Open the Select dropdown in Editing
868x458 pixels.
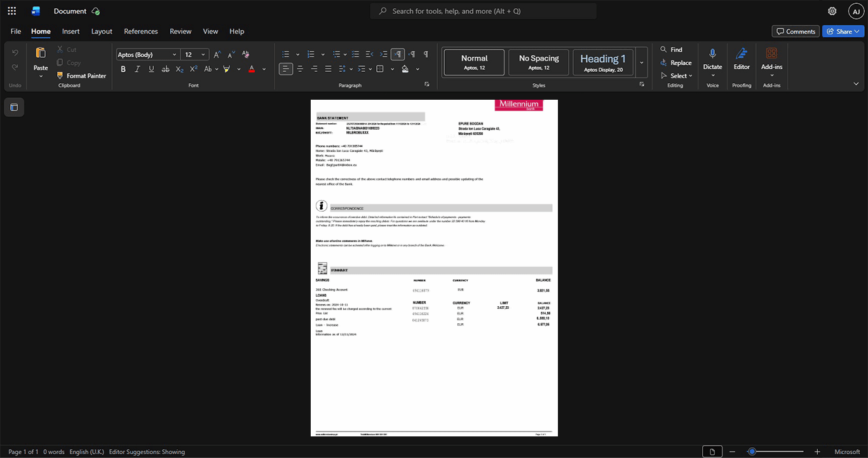pos(676,76)
